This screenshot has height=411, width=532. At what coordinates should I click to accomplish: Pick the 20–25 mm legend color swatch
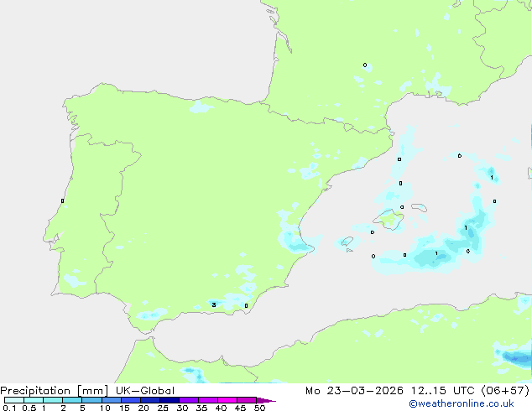point(150,400)
